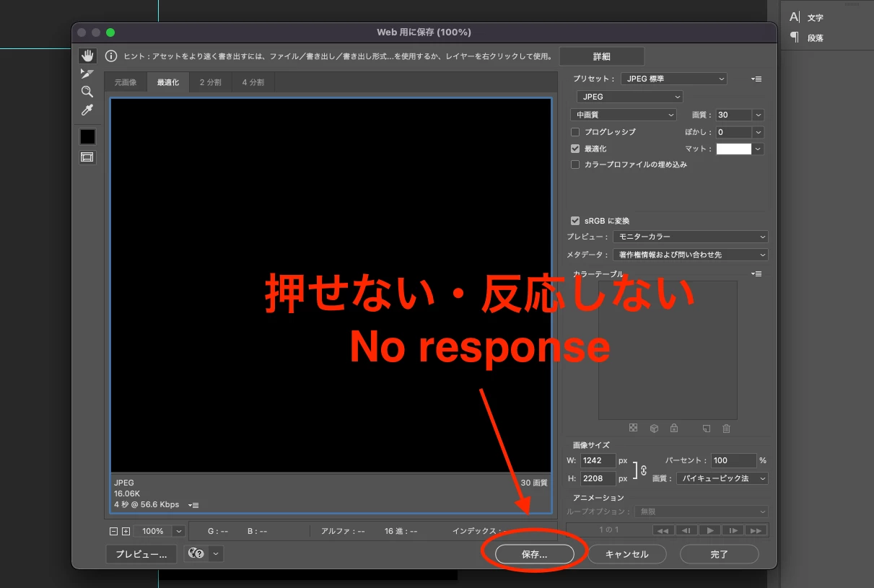The image size is (874, 588).
Task: Click the hint info icon
Action: click(x=111, y=56)
